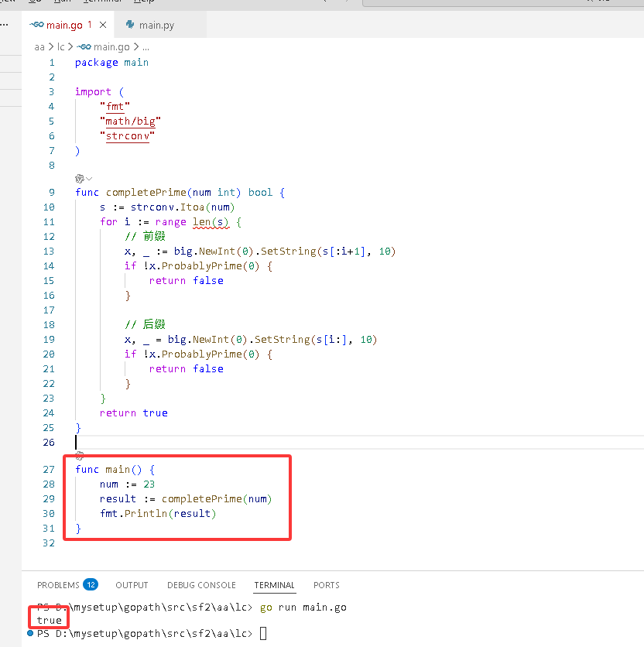
Task: Select the main.go editor tab
Action: click(64, 26)
